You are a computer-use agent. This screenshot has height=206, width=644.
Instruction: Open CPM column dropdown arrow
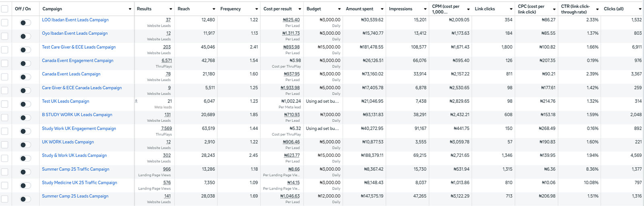468,9
